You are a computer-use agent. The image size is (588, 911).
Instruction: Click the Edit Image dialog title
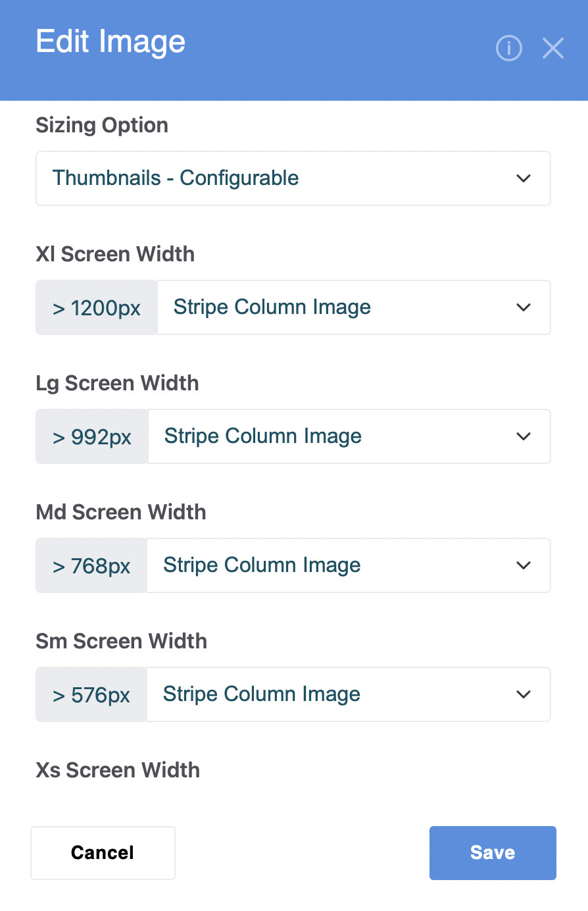[x=110, y=42]
